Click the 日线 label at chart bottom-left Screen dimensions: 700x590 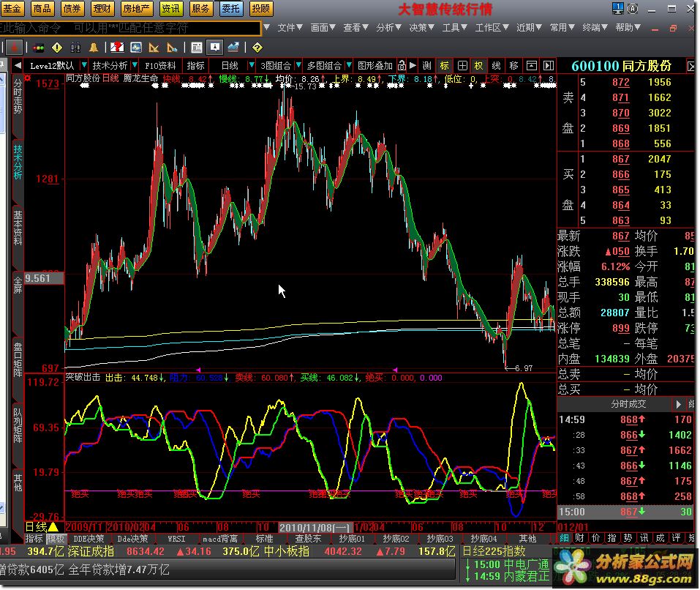(x=41, y=527)
